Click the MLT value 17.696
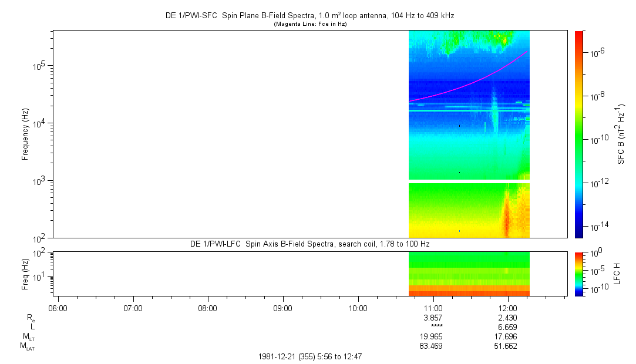636x364 pixels. pos(508,337)
